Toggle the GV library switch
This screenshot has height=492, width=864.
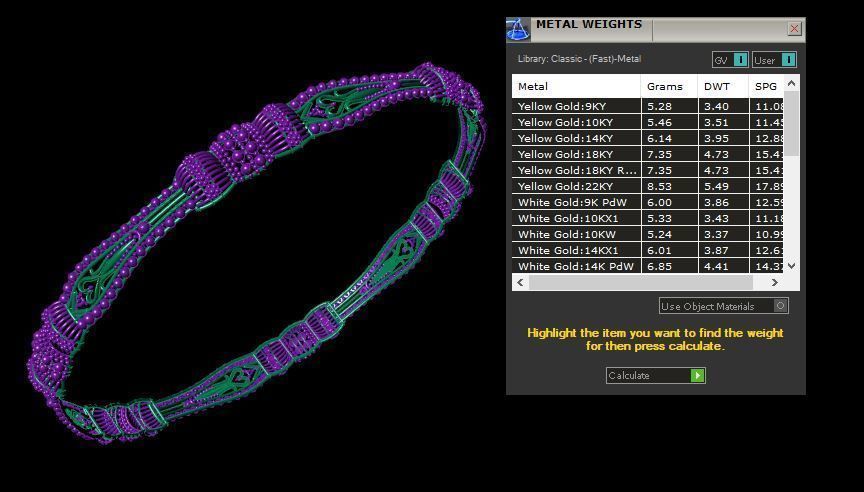(741, 60)
